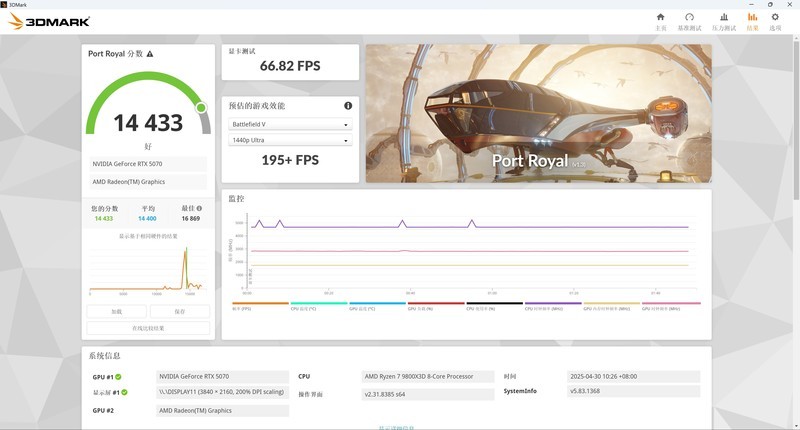Click the 2025-04-30 10:26 +08:00 time field
800x430 pixels.
[x=634, y=376]
